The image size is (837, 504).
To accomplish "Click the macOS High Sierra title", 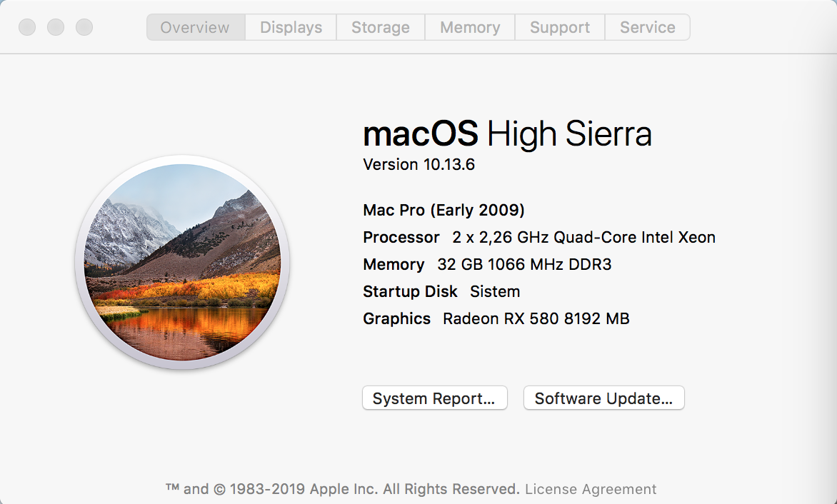I will pyautogui.click(x=507, y=133).
